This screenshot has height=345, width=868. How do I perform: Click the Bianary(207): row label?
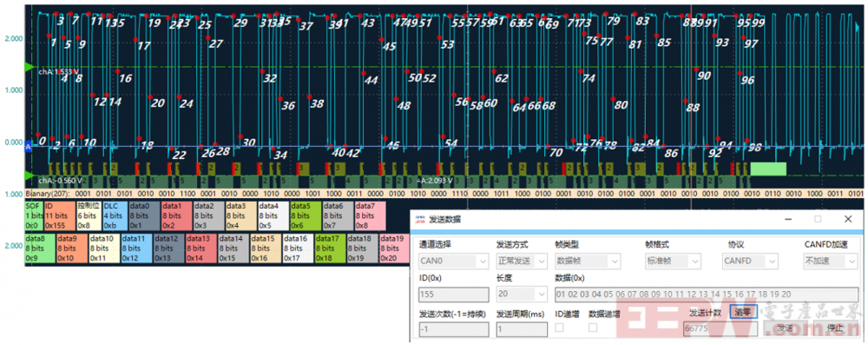[48, 194]
